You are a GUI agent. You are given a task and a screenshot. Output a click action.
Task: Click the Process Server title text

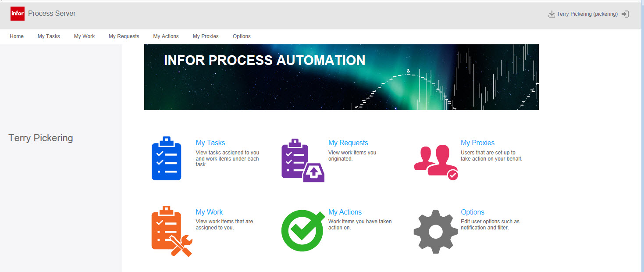52,14
